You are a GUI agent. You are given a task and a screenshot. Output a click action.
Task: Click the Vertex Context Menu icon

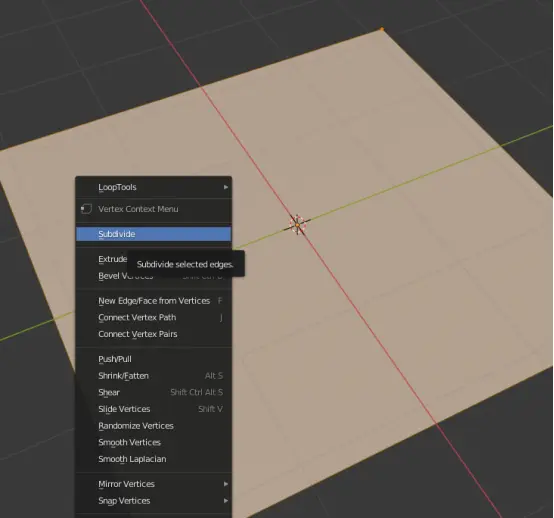coord(86,209)
